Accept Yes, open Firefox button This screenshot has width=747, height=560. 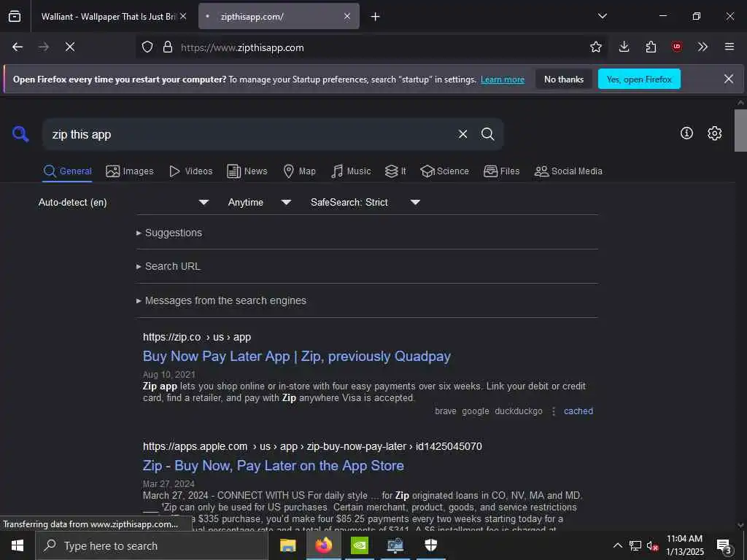tap(639, 79)
